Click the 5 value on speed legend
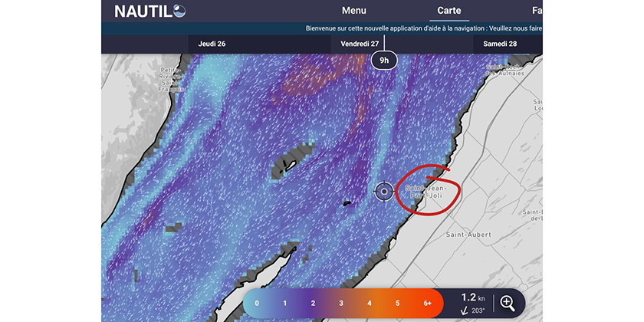 point(397,304)
